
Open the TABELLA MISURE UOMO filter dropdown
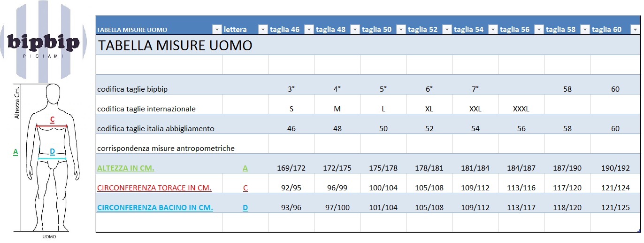pos(216,30)
